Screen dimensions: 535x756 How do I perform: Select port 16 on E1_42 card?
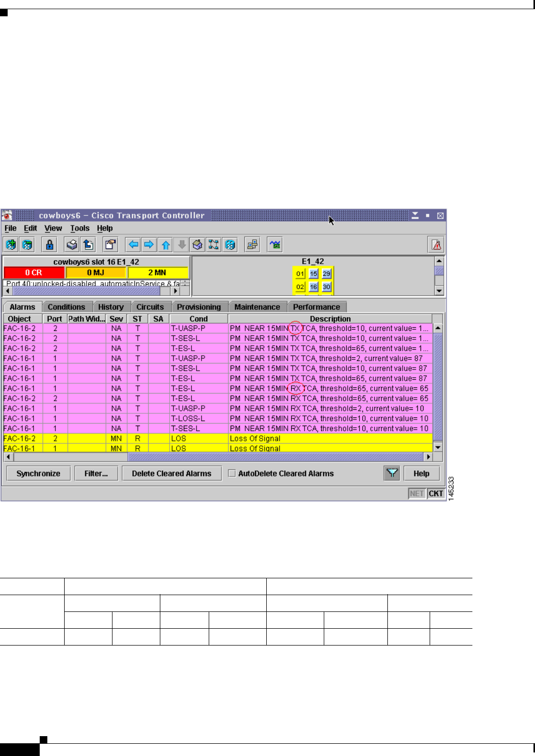(313, 287)
